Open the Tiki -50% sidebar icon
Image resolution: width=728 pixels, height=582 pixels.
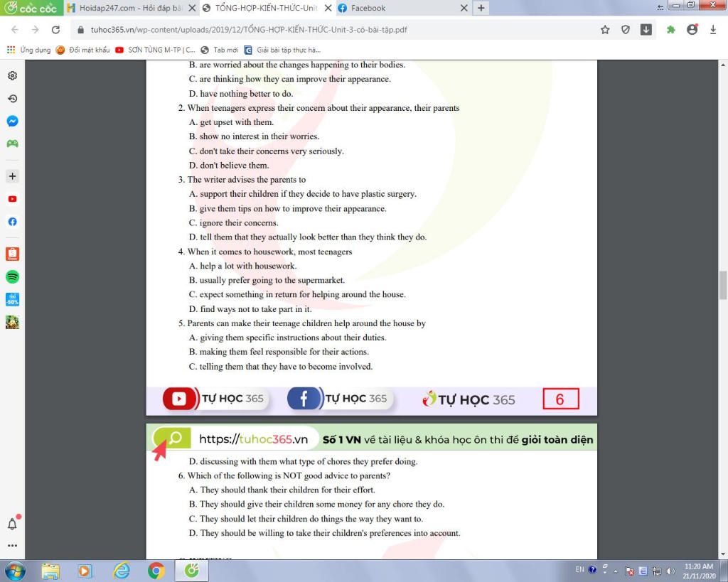tap(13, 299)
